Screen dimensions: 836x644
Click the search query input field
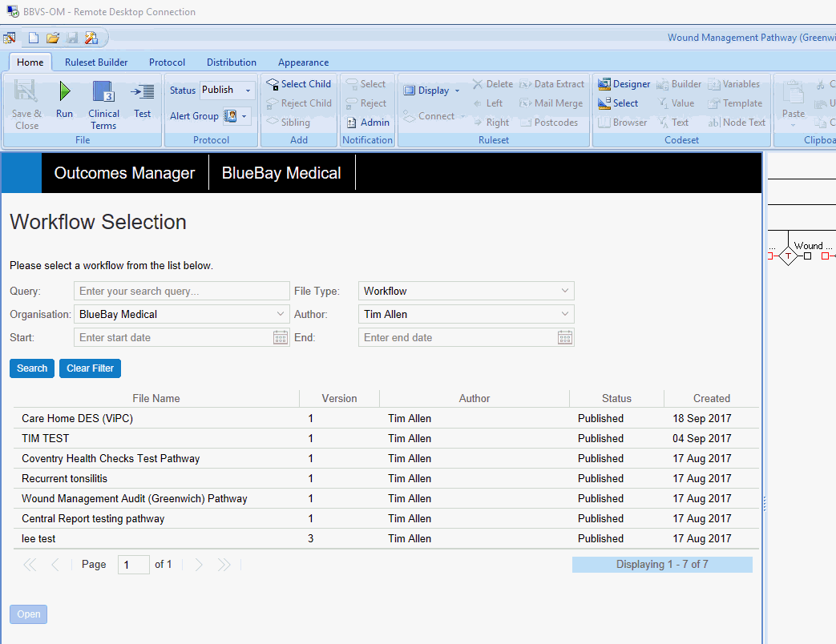point(181,291)
